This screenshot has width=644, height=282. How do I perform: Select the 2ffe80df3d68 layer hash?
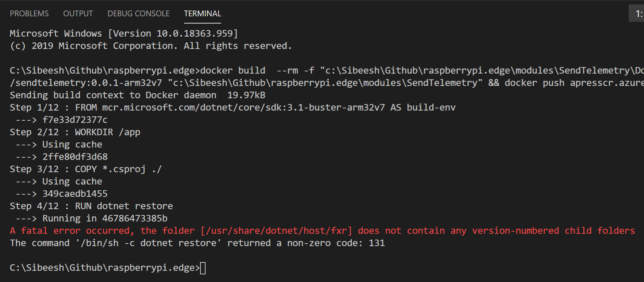coord(75,157)
